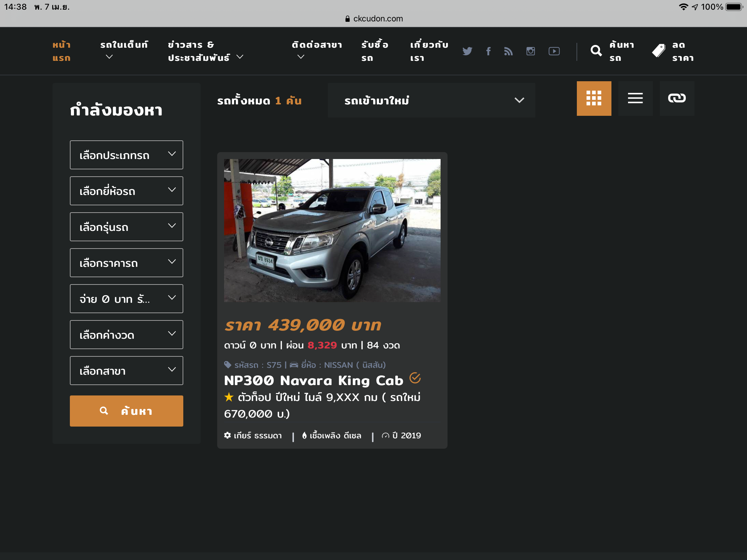Switch to grid view layout

(x=594, y=99)
